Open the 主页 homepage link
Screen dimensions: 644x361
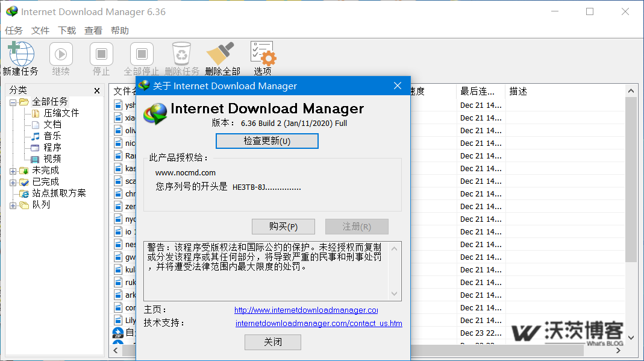(x=306, y=310)
